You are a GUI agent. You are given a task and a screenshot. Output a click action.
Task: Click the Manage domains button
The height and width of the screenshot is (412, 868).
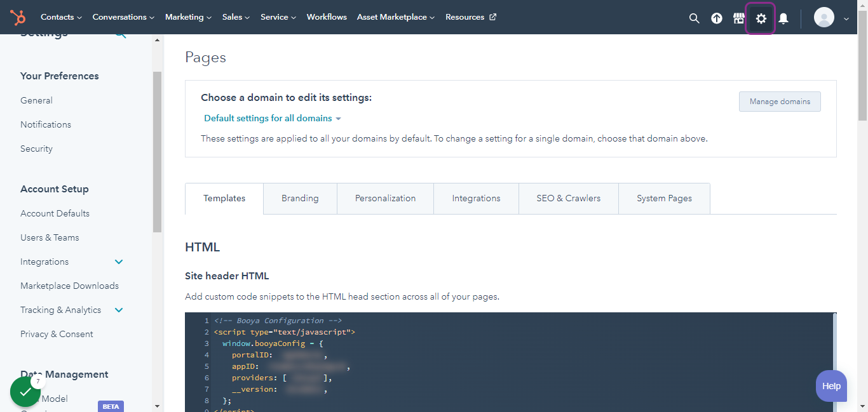pyautogui.click(x=780, y=102)
